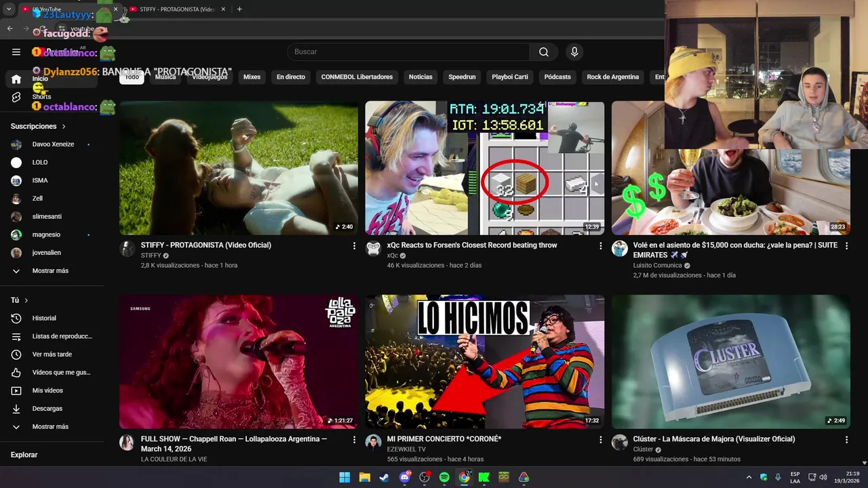
Task: Select the En directo filter chip
Action: (291, 77)
